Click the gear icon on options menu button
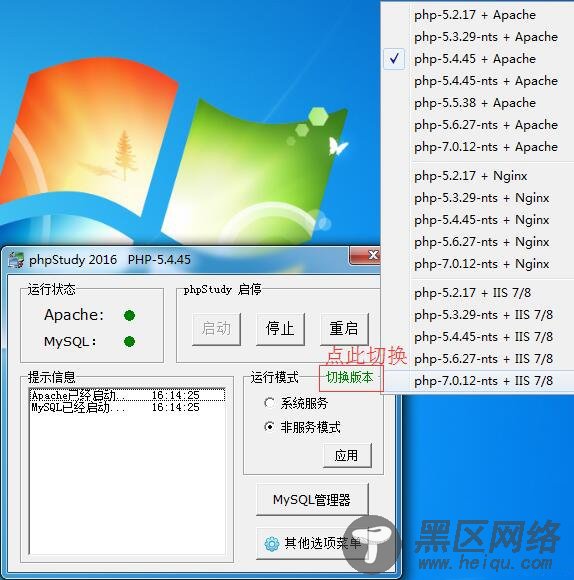This screenshot has width=574, height=580. tap(272, 544)
